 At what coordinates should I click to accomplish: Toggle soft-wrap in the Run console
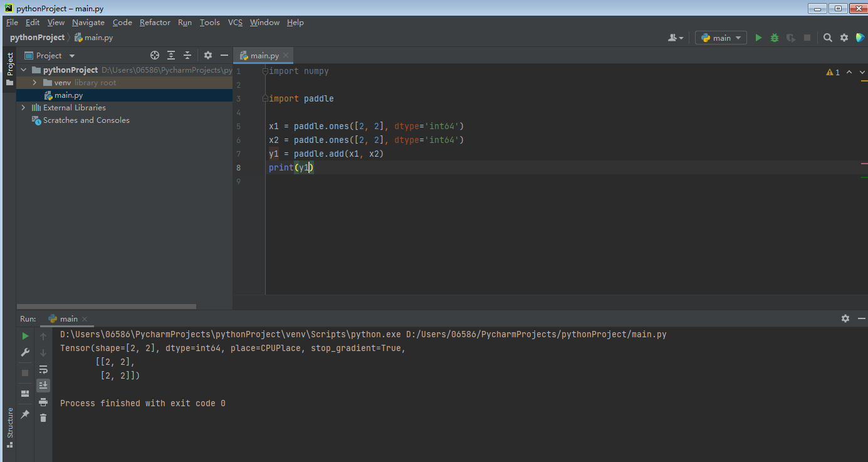43,369
